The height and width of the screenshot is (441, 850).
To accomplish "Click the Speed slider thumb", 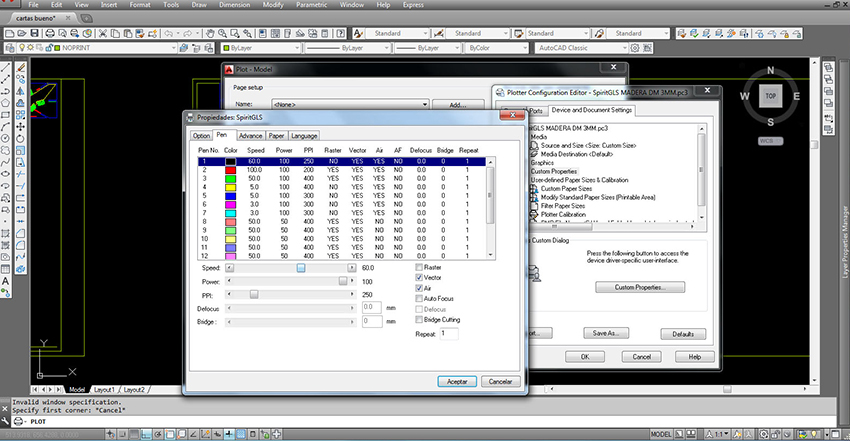I will pyautogui.click(x=301, y=268).
